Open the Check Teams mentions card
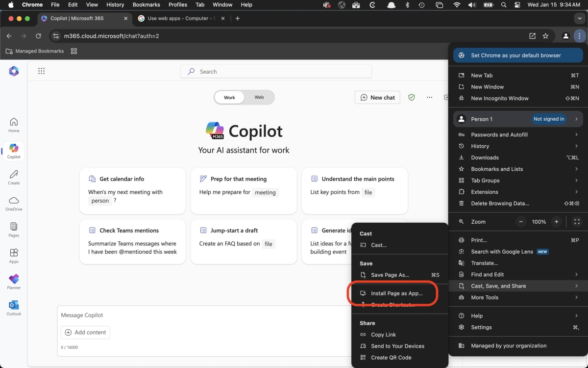The height and width of the screenshot is (368, 588). 133,242
